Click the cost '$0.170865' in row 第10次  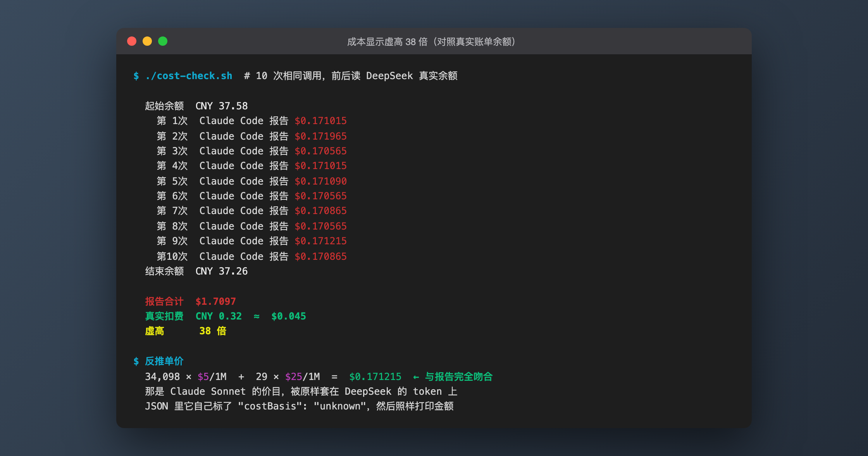[320, 256]
